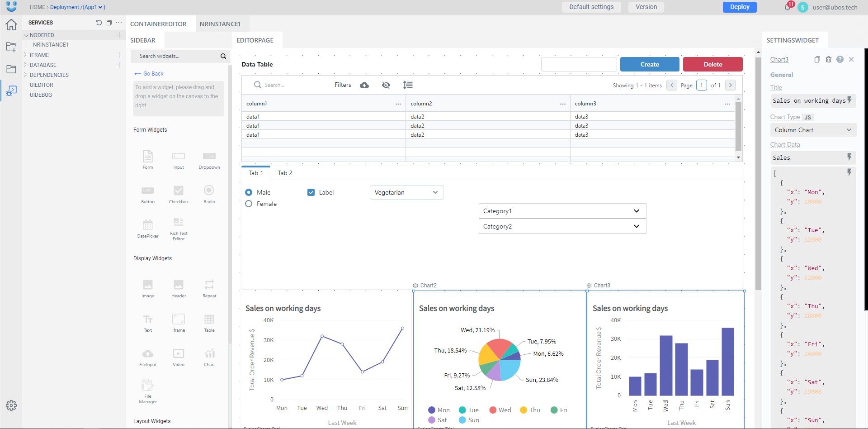Screen dimensions: 868x429
Task: Open the settings gear in left rail
Action: click(x=11, y=405)
